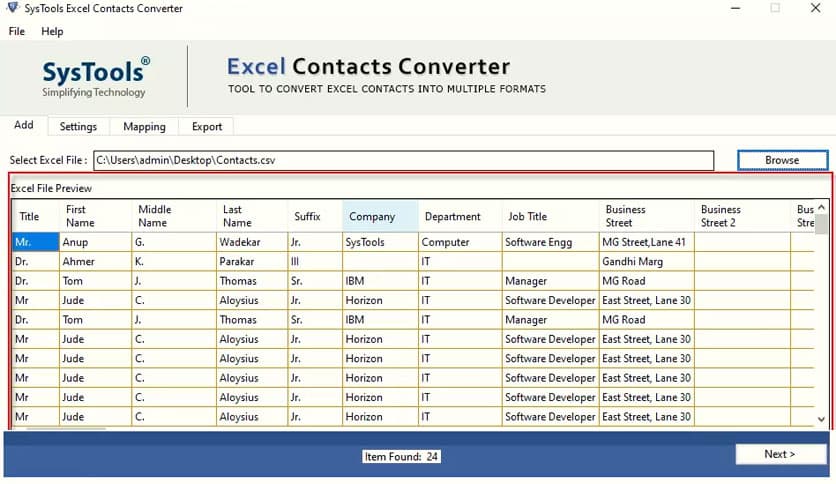Click the Business Street 2 column header
The width and height of the screenshot is (836, 484).
pyautogui.click(x=742, y=216)
